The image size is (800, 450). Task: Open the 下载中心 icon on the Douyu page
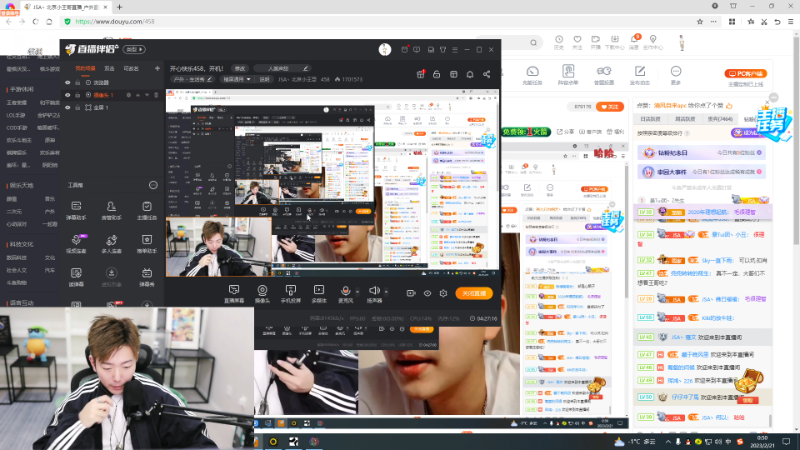(614, 42)
